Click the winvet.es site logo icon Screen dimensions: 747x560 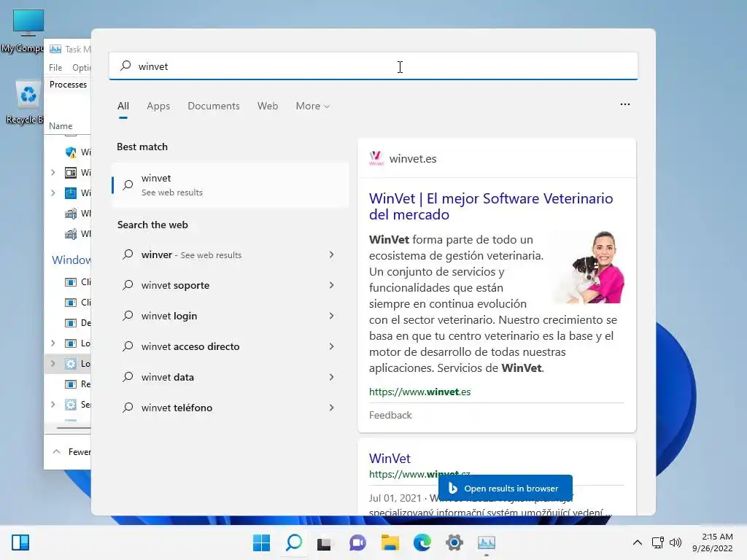click(x=376, y=158)
